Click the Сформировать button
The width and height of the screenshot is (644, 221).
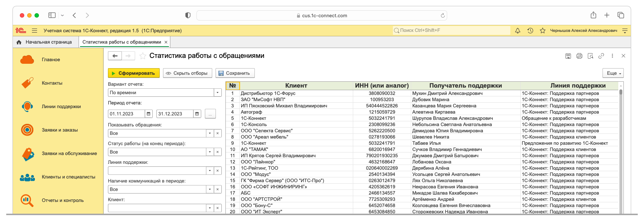tap(134, 73)
